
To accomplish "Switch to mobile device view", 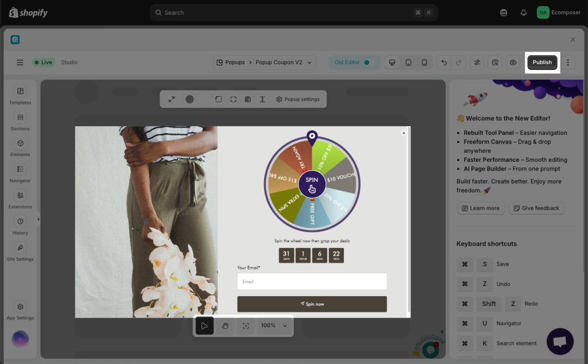I will tap(424, 63).
